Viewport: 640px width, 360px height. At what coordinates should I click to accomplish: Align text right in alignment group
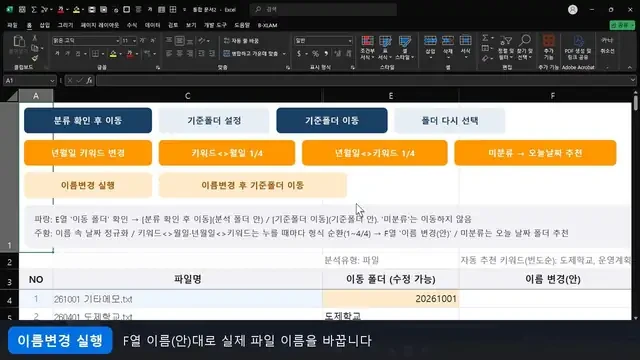tap(190, 54)
